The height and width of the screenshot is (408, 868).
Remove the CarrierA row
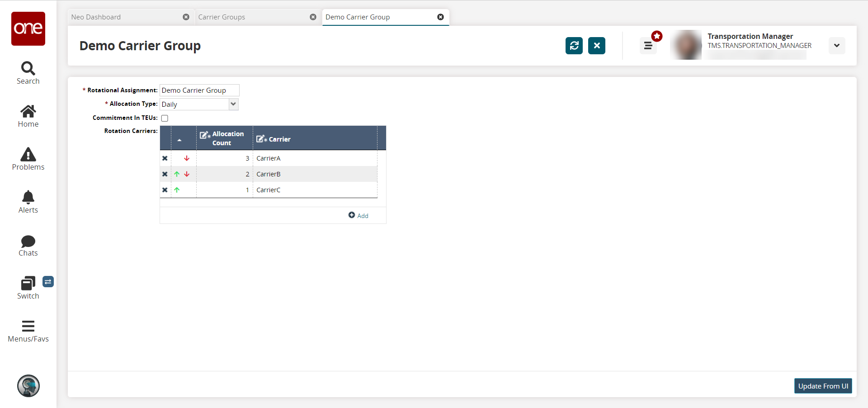pos(165,158)
